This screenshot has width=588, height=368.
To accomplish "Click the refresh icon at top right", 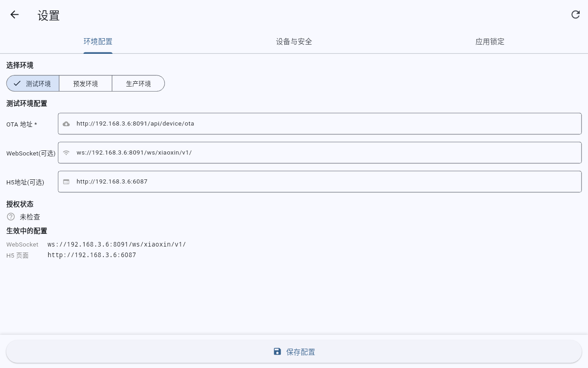I will (575, 15).
